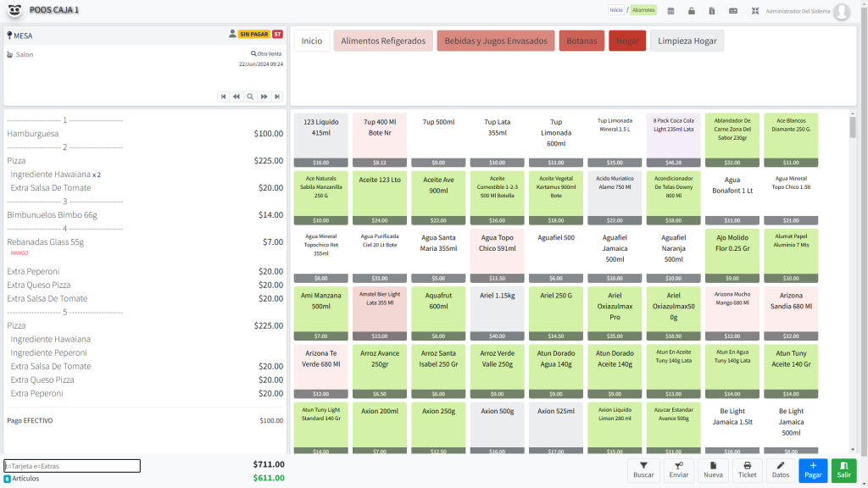Screen dimensions: 868x488
Task: Add 123 Liquido 415ml product
Action: pyautogui.click(x=321, y=140)
